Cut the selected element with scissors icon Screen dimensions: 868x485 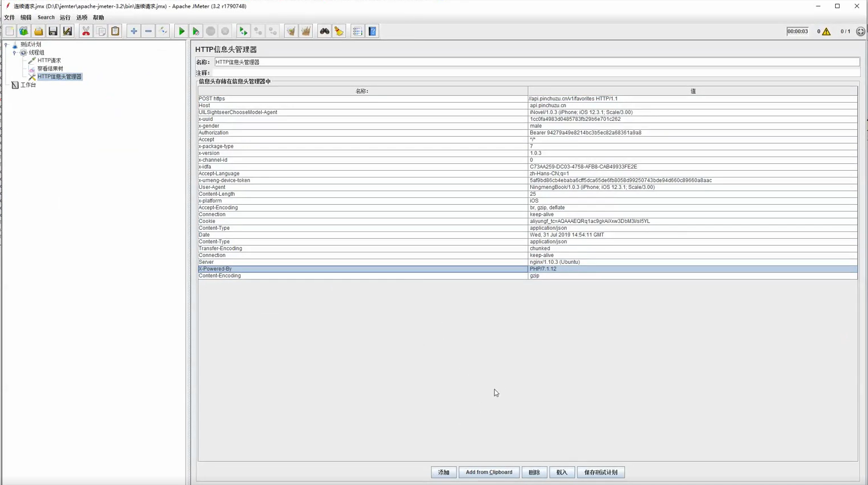coord(86,31)
